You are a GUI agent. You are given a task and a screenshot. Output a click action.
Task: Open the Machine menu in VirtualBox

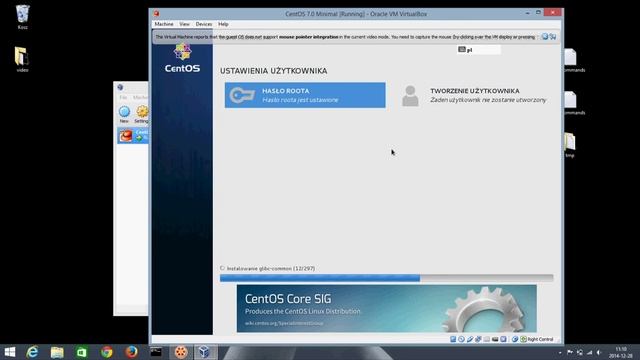(x=164, y=24)
